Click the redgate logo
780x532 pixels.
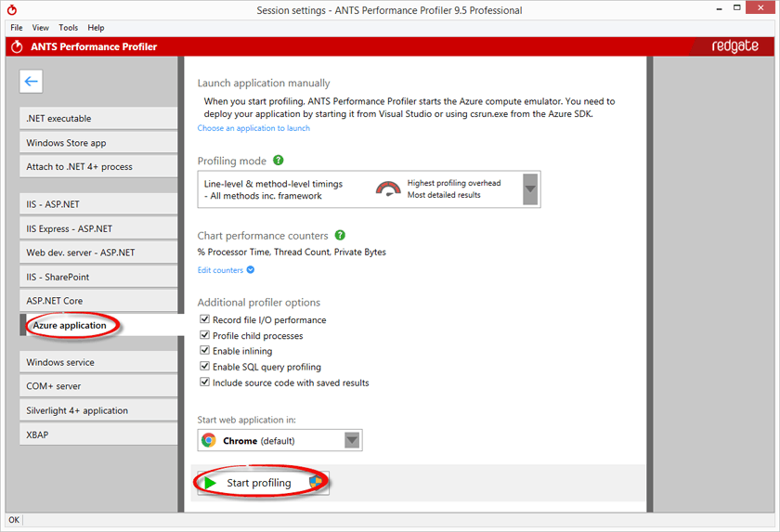click(734, 46)
